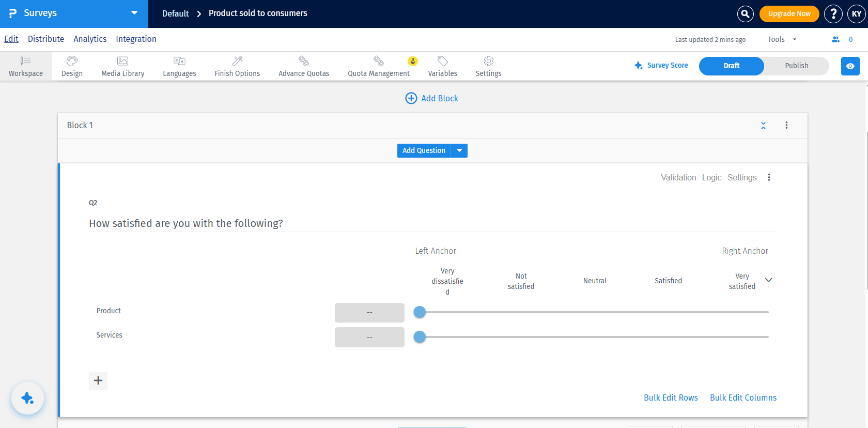Open Languages translation settings
This screenshot has width=868, height=428.
coord(179,66)
